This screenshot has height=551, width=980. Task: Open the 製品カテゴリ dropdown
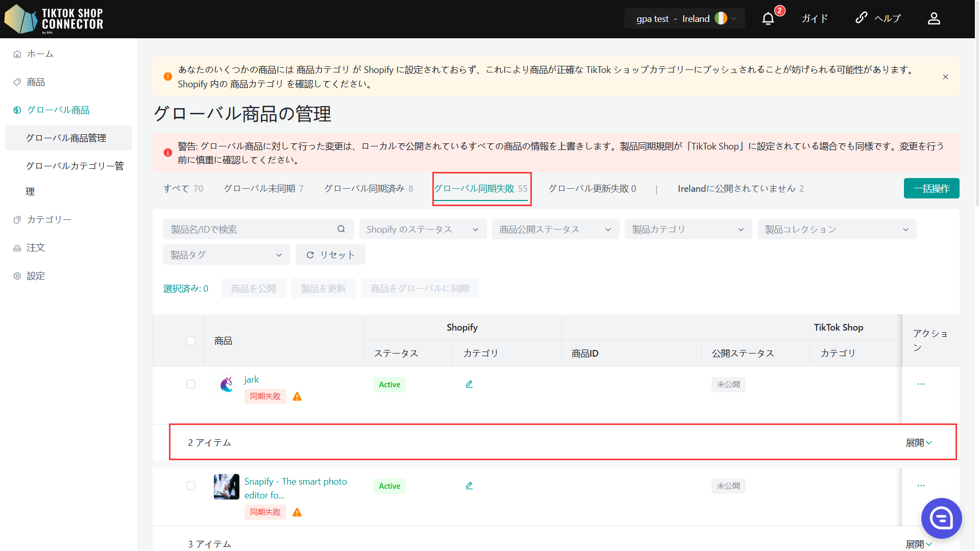(x=688, y=229)
